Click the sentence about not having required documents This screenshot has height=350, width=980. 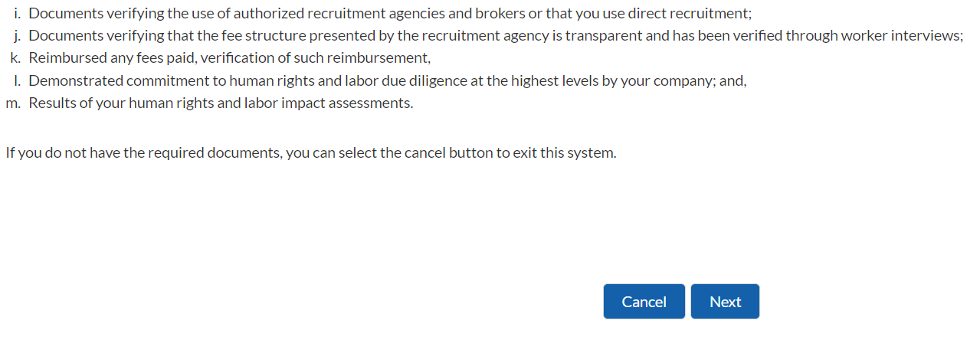coord(310,152)
